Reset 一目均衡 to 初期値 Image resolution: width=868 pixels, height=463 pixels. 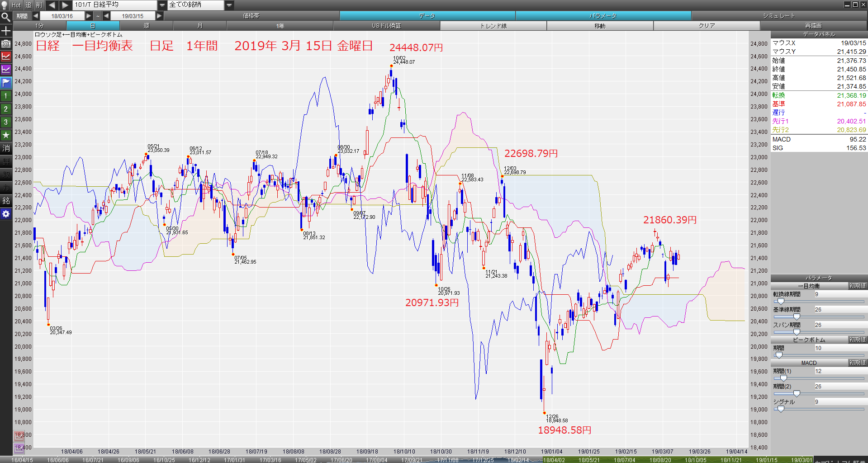point(857,286)
